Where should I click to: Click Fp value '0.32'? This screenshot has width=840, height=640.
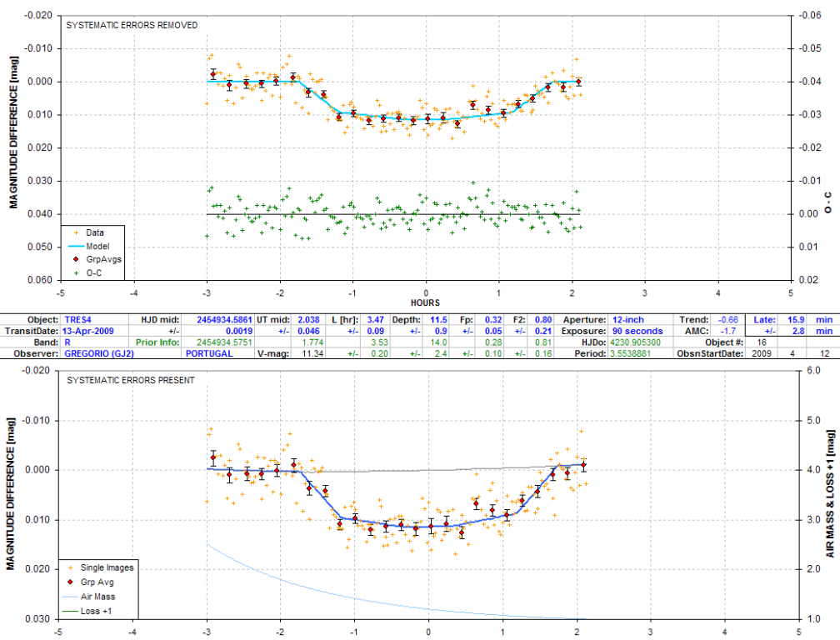(493, 320)
